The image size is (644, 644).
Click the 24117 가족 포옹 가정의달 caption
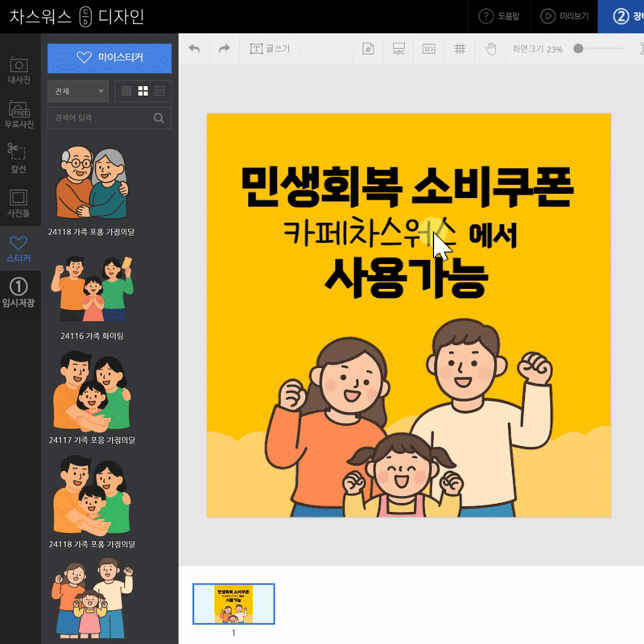tap(92, 440)
